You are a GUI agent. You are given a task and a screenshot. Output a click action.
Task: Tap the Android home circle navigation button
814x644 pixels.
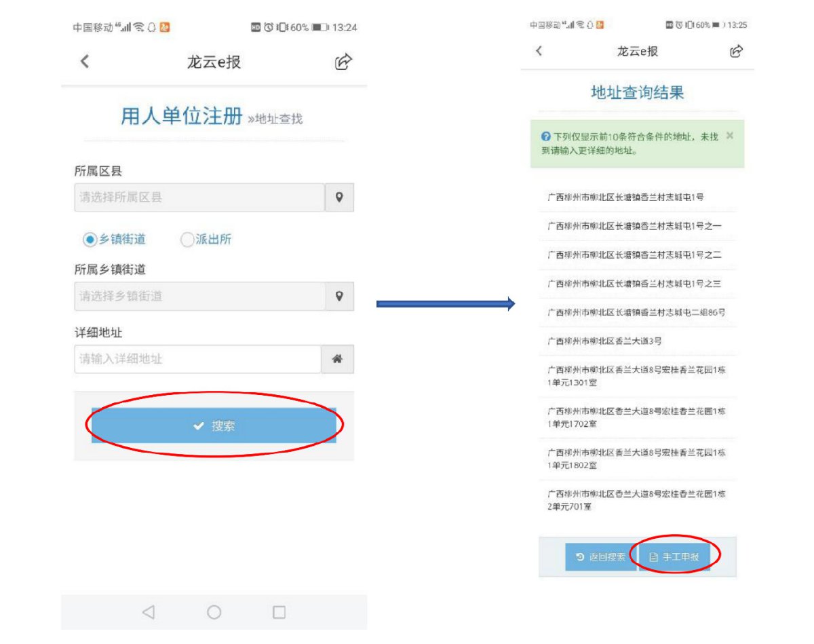tap(214, 612)
